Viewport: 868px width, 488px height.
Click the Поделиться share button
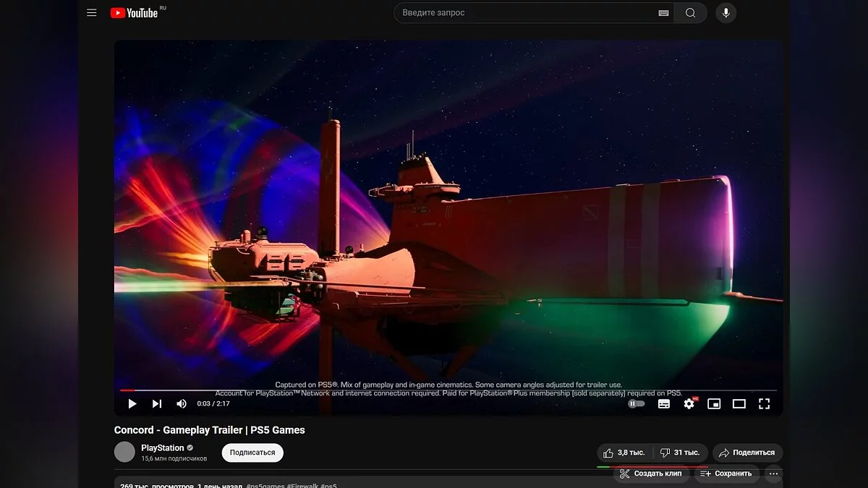[x=747, y=453]
